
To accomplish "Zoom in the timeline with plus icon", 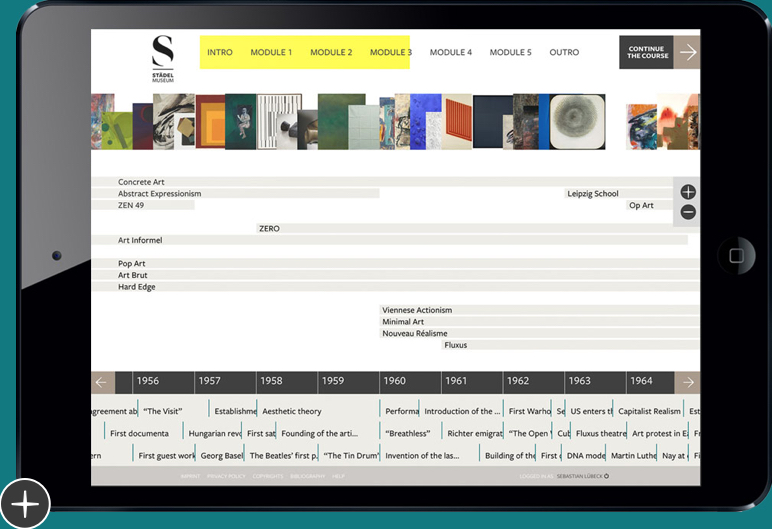I will [x=688, y=192].
